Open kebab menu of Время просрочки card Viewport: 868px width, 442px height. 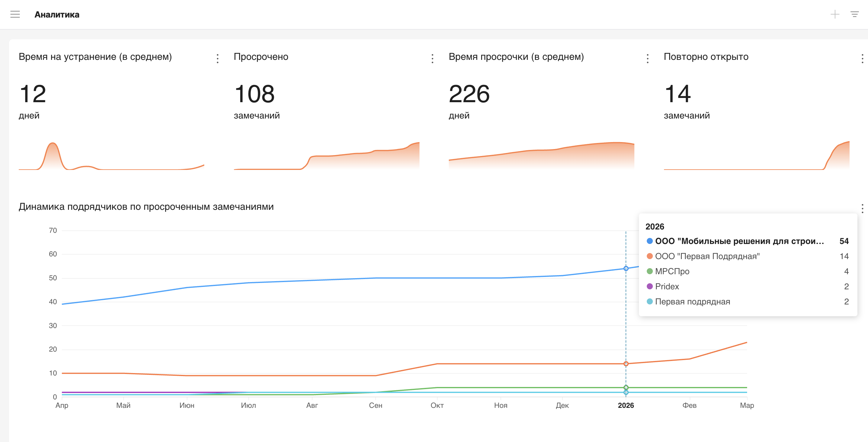(x=647, y=58)
